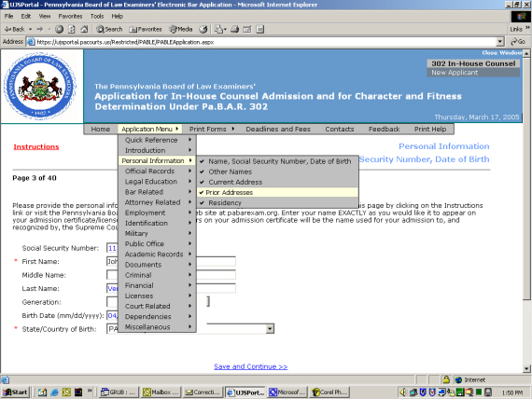532x399 pixels.
Task: Click the Close Window link
Action: (x=502, y=53)
